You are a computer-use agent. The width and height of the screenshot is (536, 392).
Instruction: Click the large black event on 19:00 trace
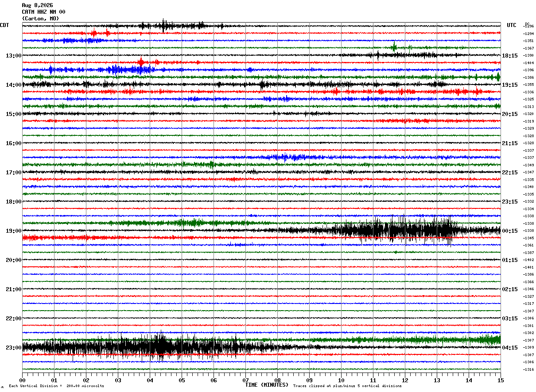[394, 230]
